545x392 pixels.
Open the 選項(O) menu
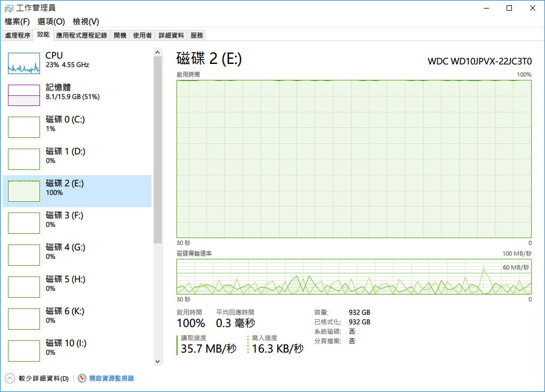tap(51, 21)
